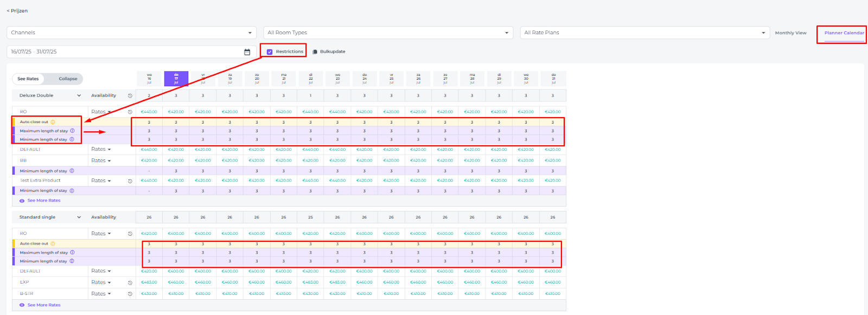The width and height of the screenshot is (868, 315).
Task: Click Auto close out info icon under Standard single
Action: 53,244
